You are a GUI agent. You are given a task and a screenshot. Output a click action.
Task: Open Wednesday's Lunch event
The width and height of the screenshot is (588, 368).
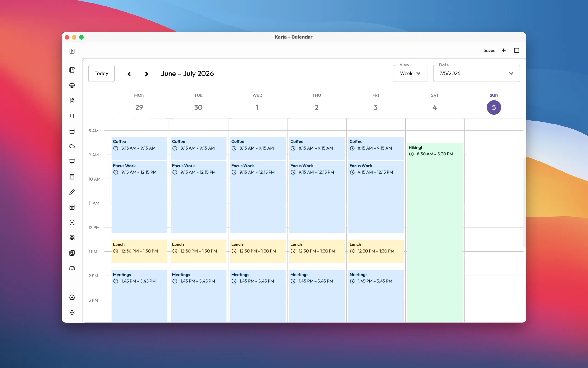[257, 251]
